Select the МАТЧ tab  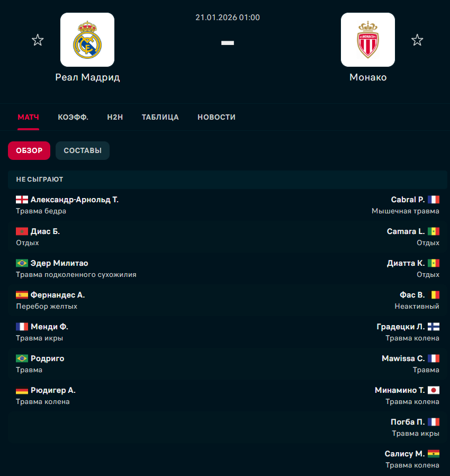pyautogui.click(x=29, y=117)
